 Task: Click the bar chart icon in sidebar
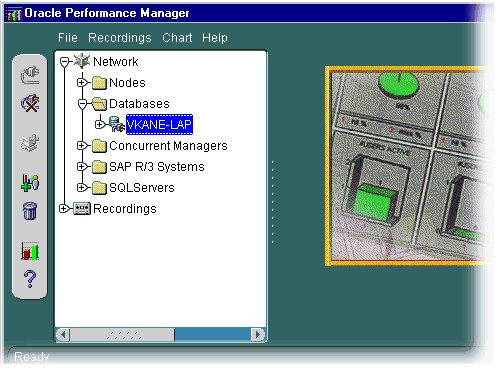coord(30,251)
